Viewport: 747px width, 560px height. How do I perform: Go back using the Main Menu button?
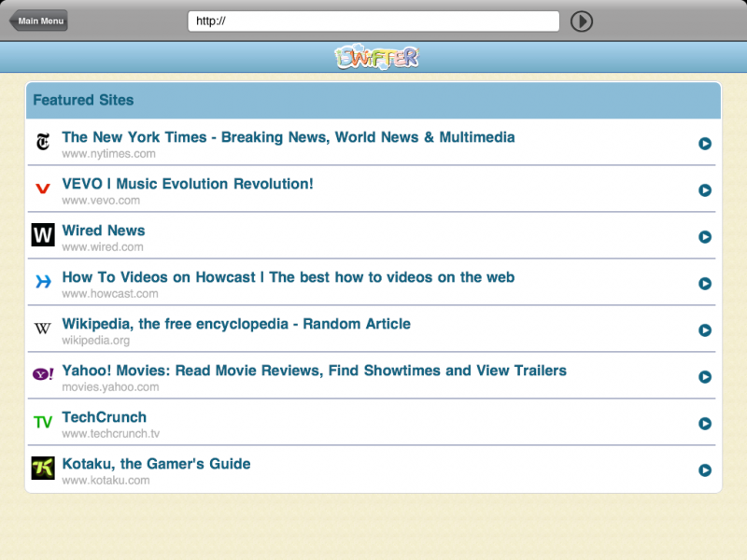point(38,21)
